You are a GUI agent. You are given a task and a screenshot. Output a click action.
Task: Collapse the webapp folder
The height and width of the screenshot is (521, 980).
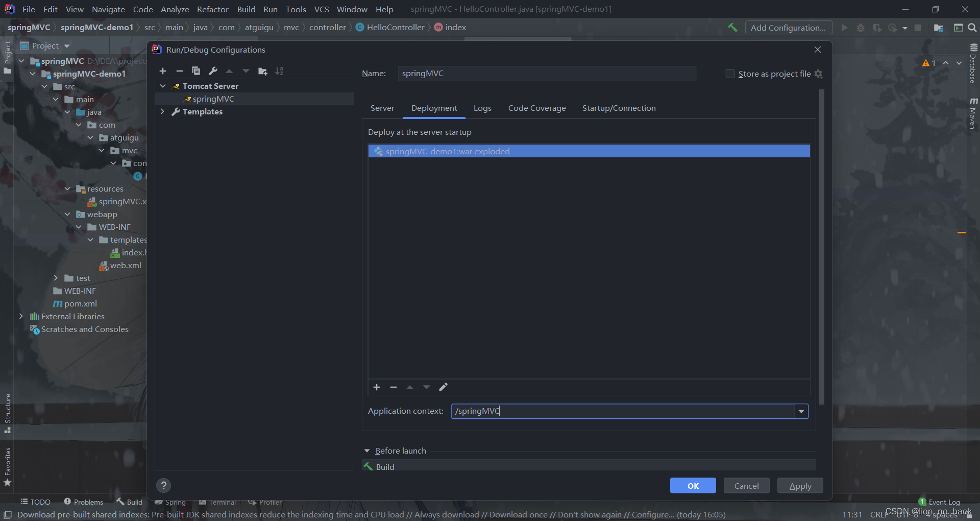(67, 214)
